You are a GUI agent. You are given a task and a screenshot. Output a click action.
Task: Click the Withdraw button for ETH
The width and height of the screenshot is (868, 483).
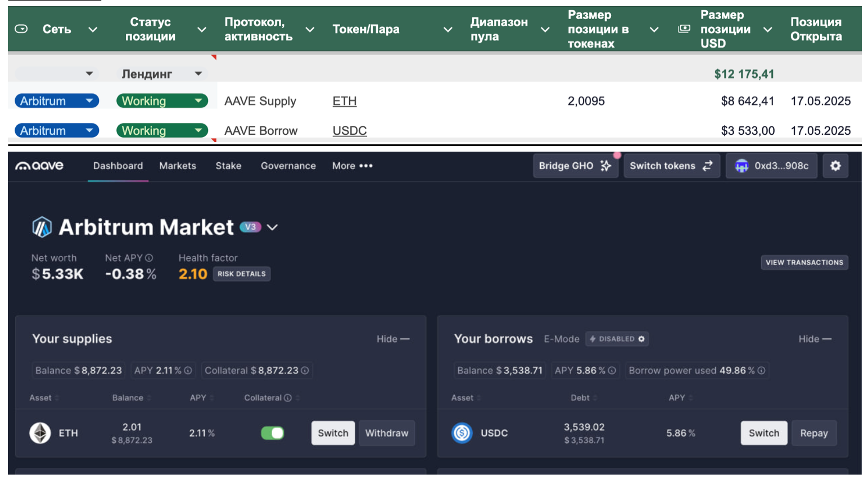[387, 433]
